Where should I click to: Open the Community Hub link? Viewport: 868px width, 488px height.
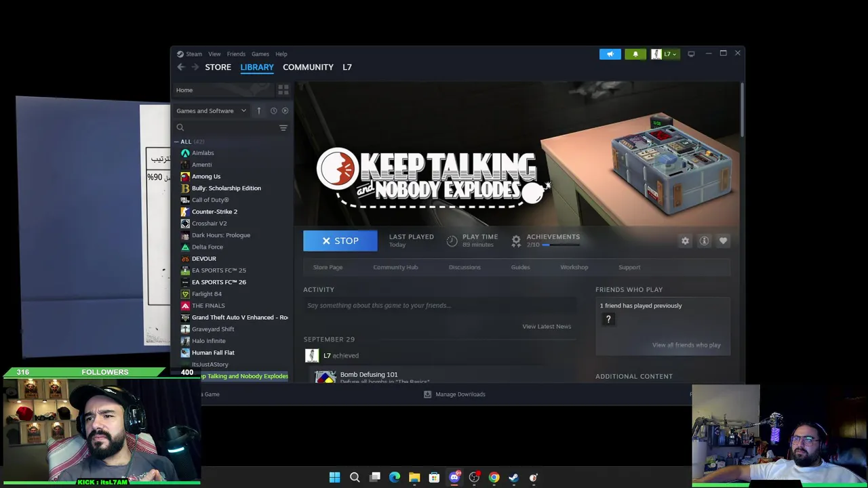pyautogui.click(x=395, y=267)
